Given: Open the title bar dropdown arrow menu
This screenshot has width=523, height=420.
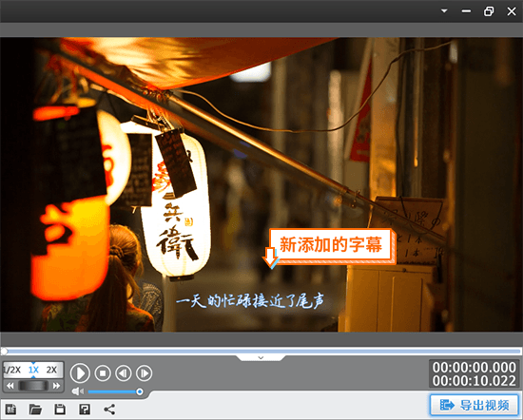Looking at the screenshot, I should click(444, 11).
